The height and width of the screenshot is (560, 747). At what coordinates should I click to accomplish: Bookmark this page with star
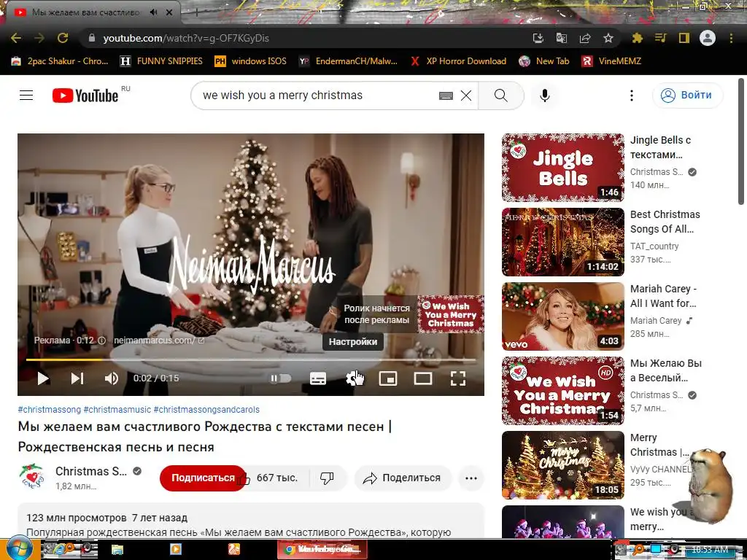point(608,38)
